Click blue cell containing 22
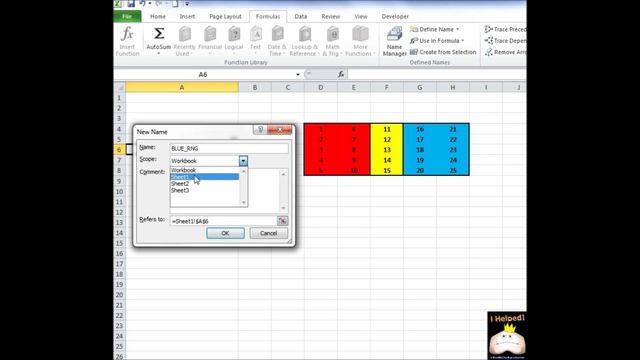 click(x=453, y=140)
